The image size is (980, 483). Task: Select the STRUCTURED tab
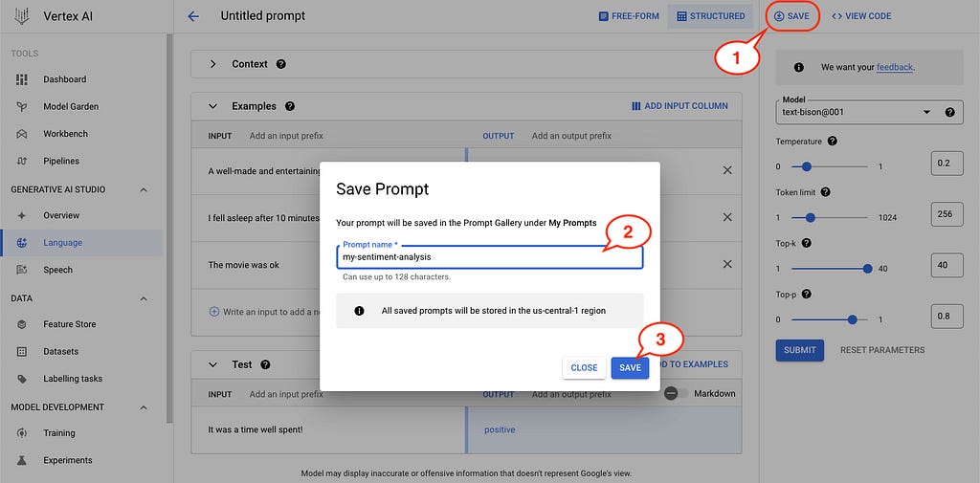711,16
